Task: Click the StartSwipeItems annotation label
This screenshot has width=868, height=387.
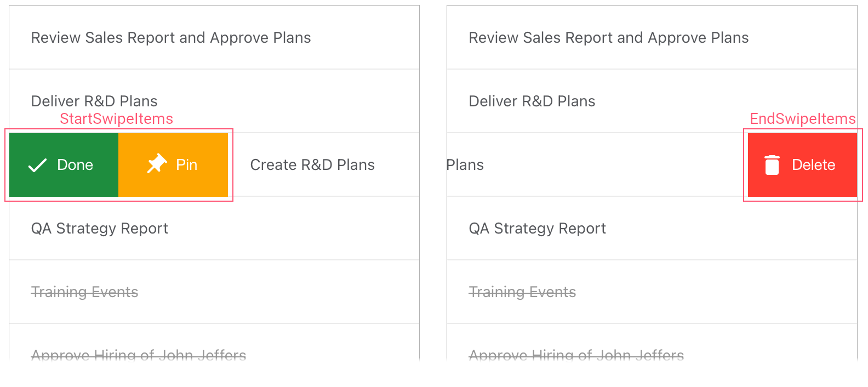Action: [116, 119]
